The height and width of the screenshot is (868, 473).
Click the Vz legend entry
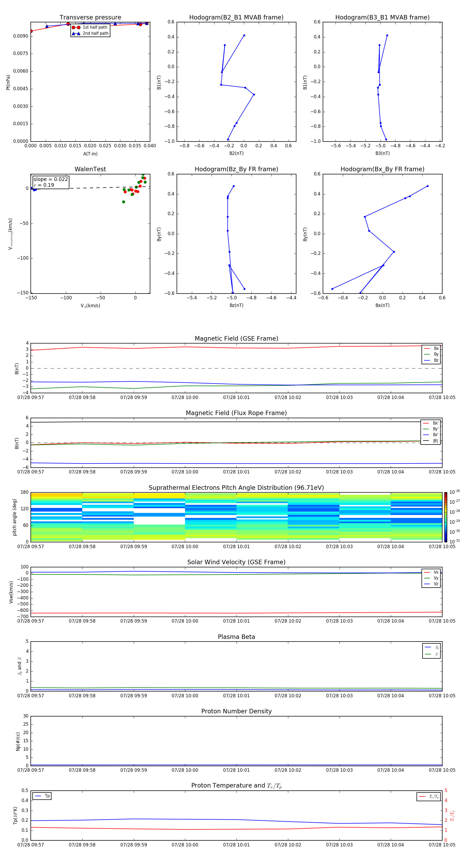(x=431, y=584)
